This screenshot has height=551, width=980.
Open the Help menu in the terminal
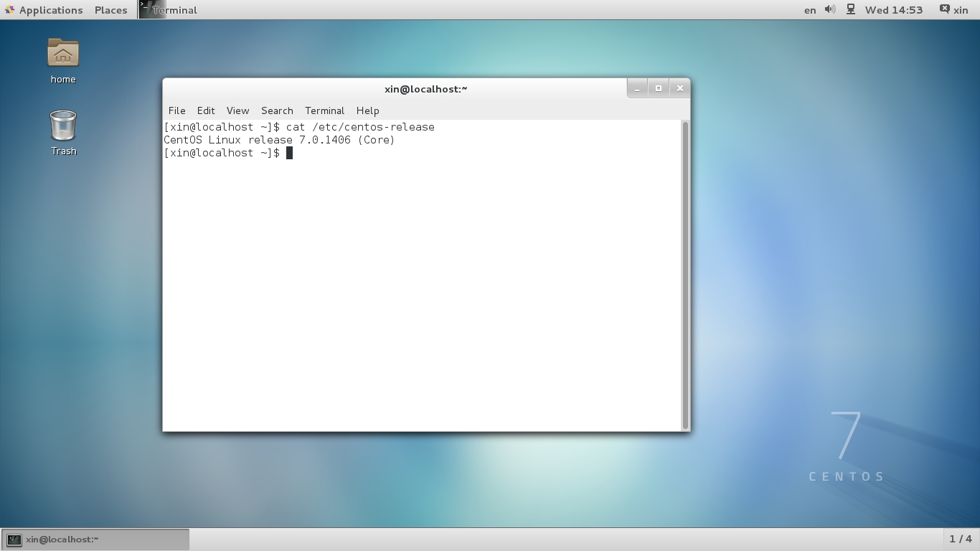click(x=367, y=110)
